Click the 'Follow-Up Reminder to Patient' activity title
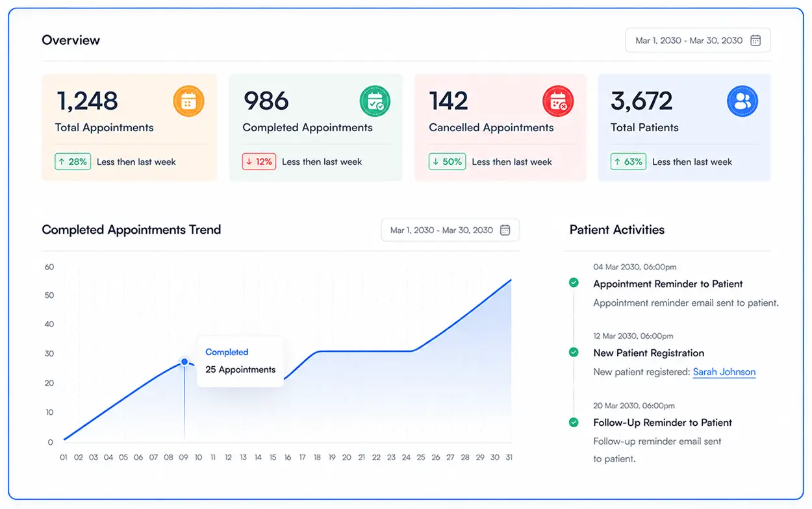The height and width of the screenshot is (509, 812). (663, 423)
